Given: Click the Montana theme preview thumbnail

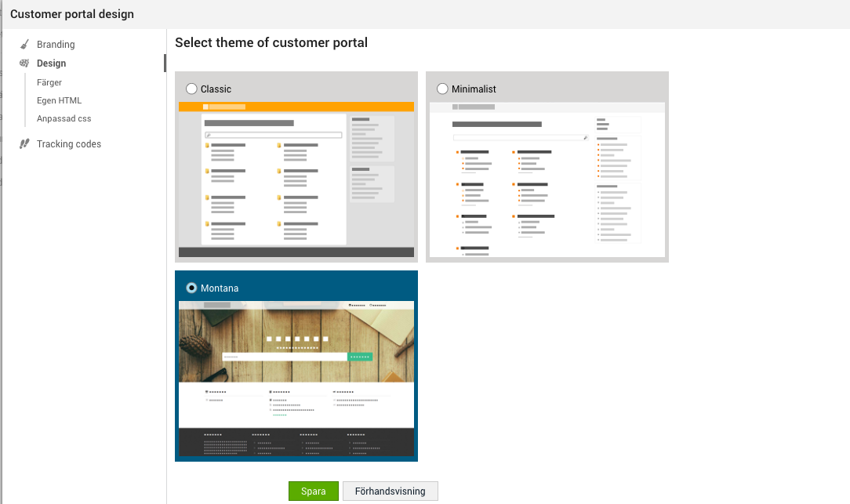Looking at the screenshot, I should [x=296, y=379].
